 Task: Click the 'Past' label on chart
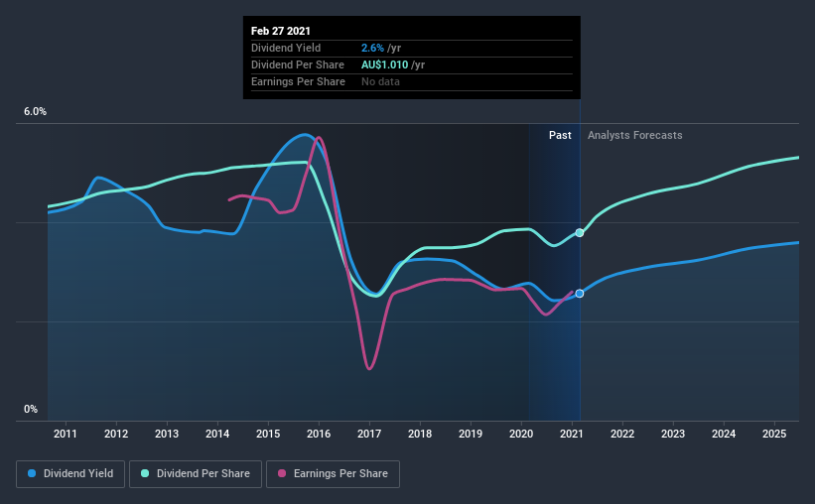pyautogui.click(x=560, y=135)
